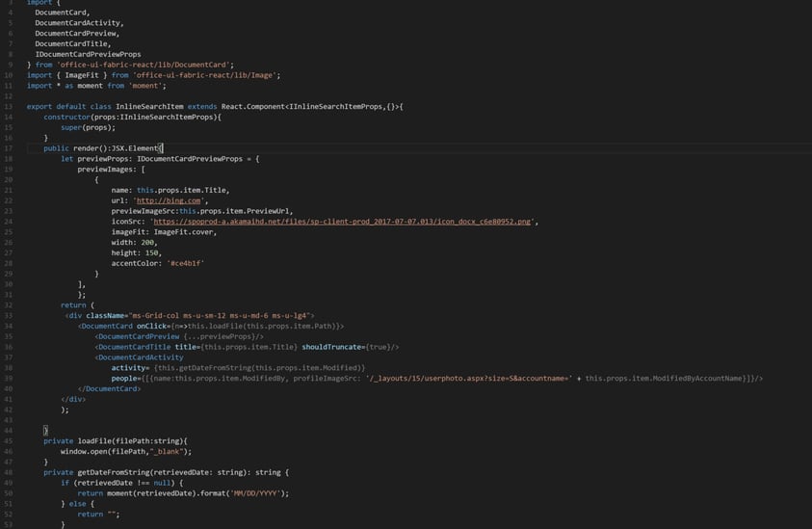
Task: Click the super(props) call
Action: point(88,127)
